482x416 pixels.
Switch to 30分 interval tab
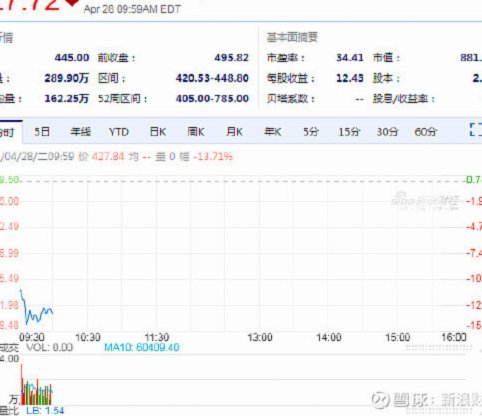pos(387,132)
